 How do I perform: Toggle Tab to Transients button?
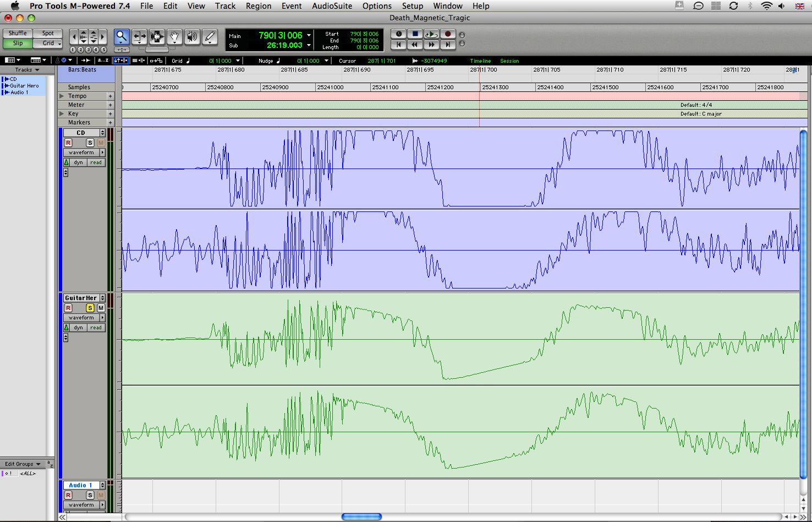(86, 61)
